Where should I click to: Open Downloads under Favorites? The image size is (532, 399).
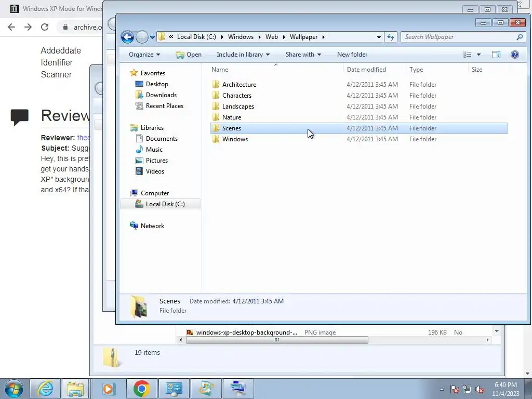(x=161, y=95)
